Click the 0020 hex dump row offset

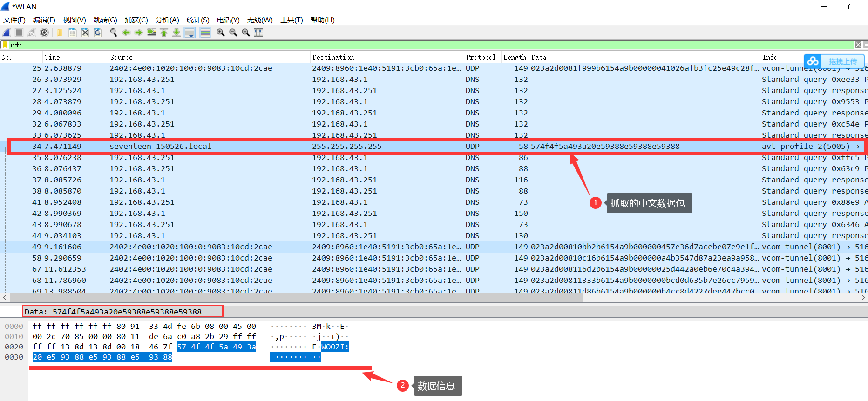coord(14,347)
